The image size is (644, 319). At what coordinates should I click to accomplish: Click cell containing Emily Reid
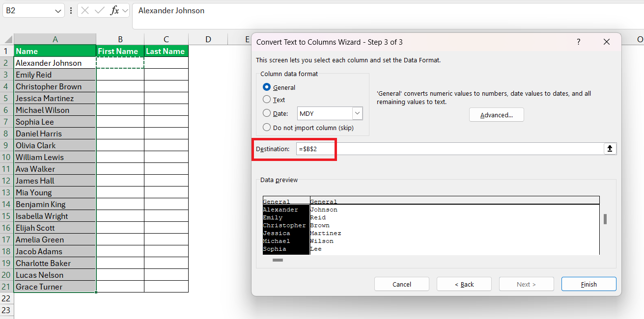55,75
